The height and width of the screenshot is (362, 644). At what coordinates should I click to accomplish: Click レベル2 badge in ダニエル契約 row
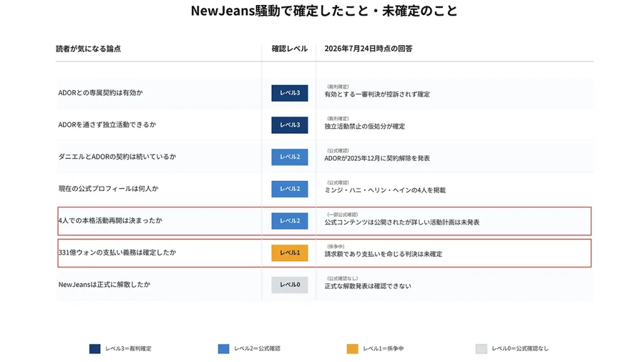(x=289, y=156)
